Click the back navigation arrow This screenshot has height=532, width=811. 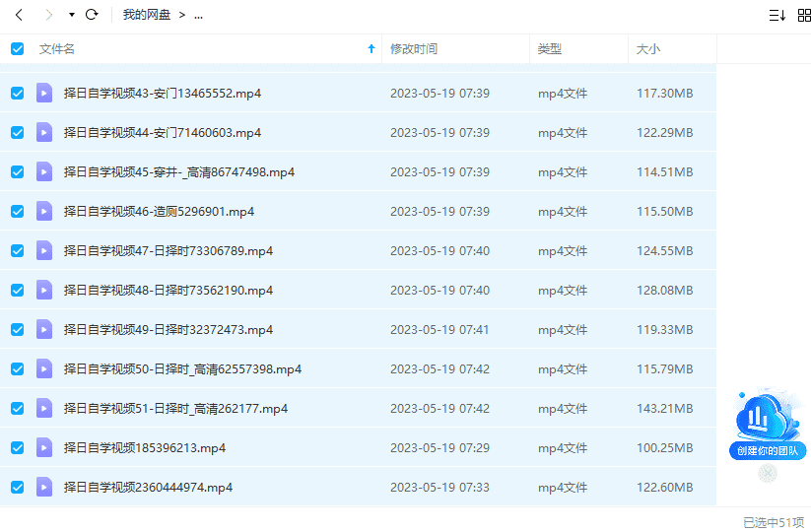tap(19, 15)
